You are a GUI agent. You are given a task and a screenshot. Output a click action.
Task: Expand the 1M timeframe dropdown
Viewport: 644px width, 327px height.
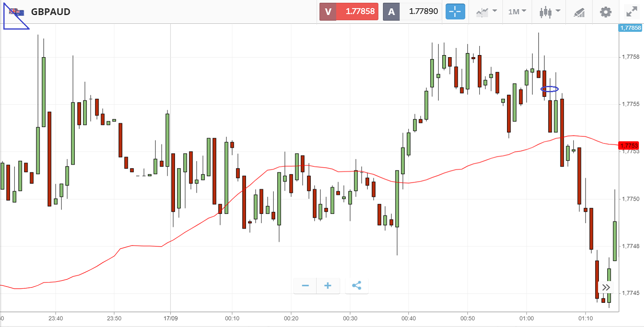[517, 12]
